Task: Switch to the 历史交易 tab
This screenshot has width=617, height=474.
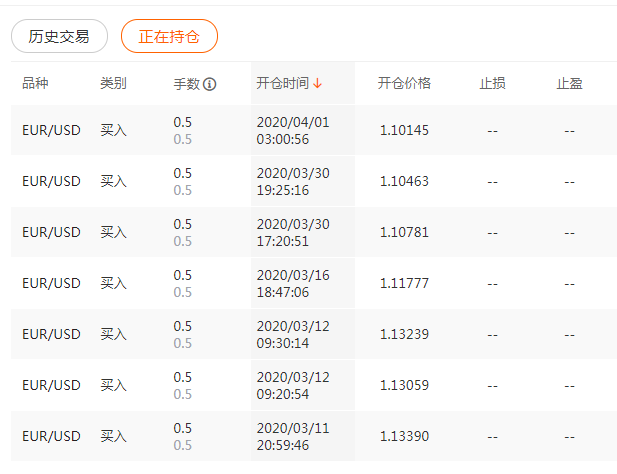Action: click(x=59, y=36)
